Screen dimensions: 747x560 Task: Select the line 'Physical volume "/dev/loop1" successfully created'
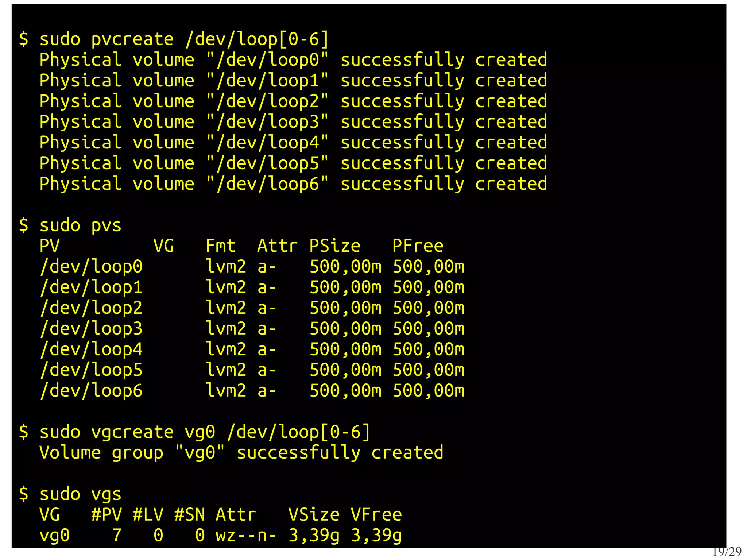click(x=293, y=81)
